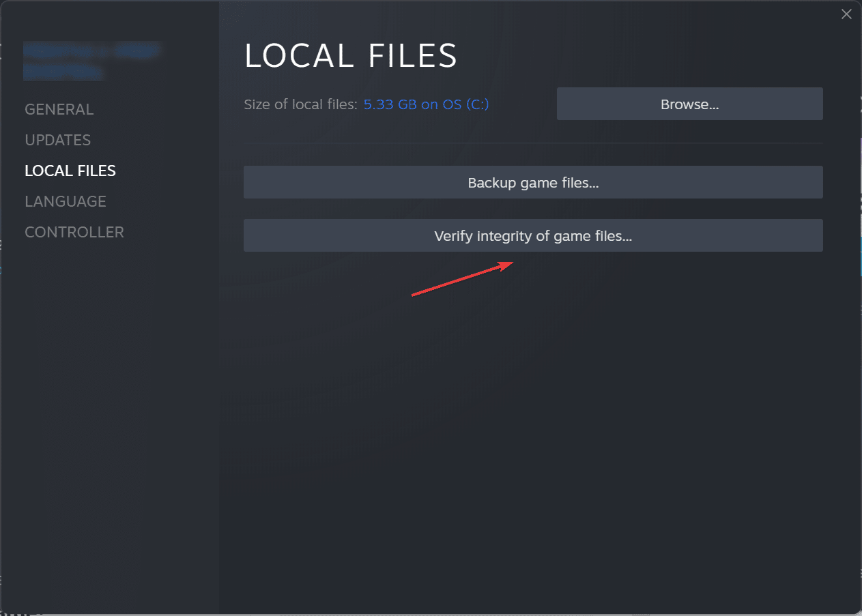Go to the LANGUAGE tab
The width and height of the screenshot is (862, 616).
click(66, 201)
